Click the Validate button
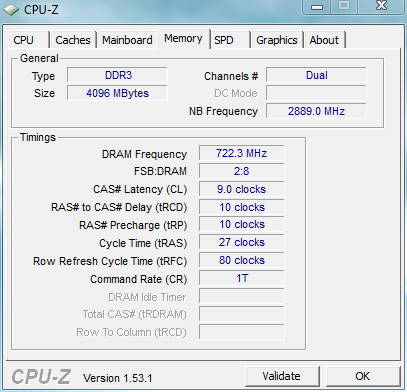The image size is (407, 392). coord(282,376)
